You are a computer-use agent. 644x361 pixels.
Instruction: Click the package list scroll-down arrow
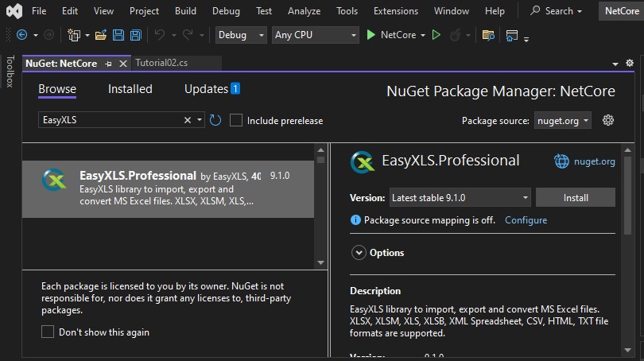pos(320,262)
